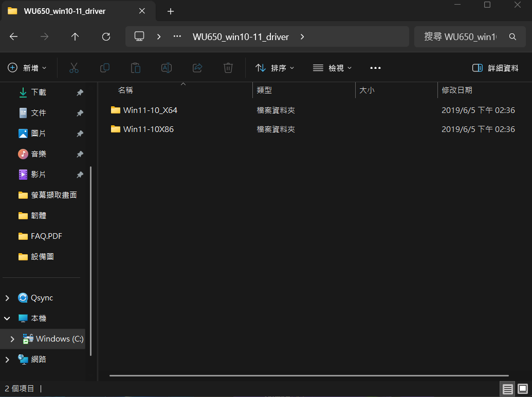
Task: Click the horizontal scrollbar in file list
Action: 308,375
